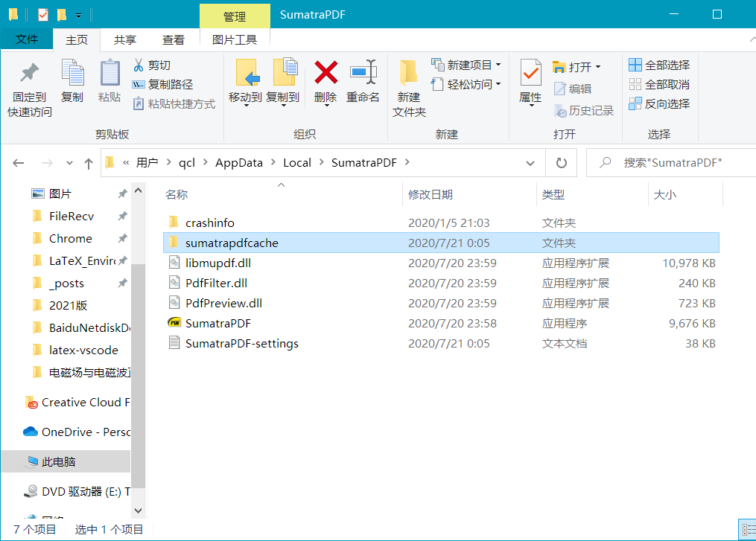
Task: Click Pin to Quick access (固定到快速访问) icon
Action: 30,73
